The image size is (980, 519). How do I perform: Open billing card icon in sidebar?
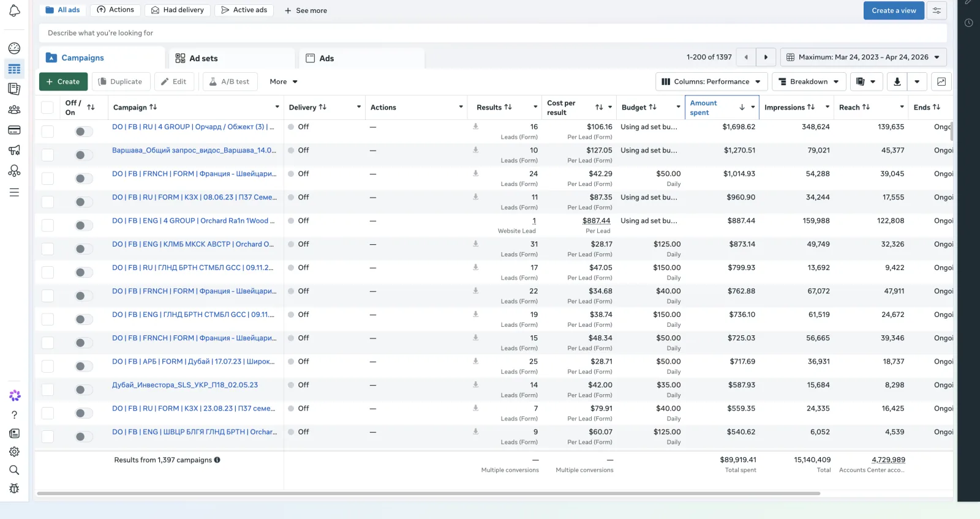click(x=14, y=130)
